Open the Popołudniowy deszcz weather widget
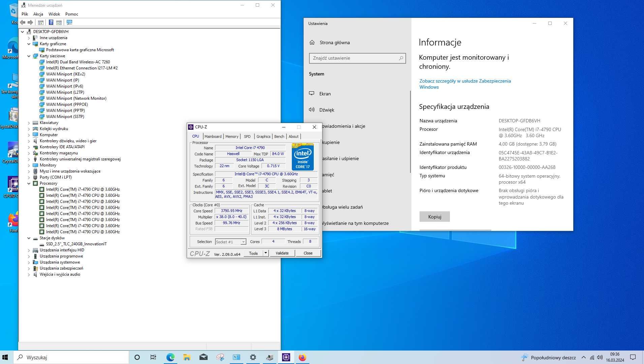The height and width of the screenshot is (364, 644). [x=548, y=357]
